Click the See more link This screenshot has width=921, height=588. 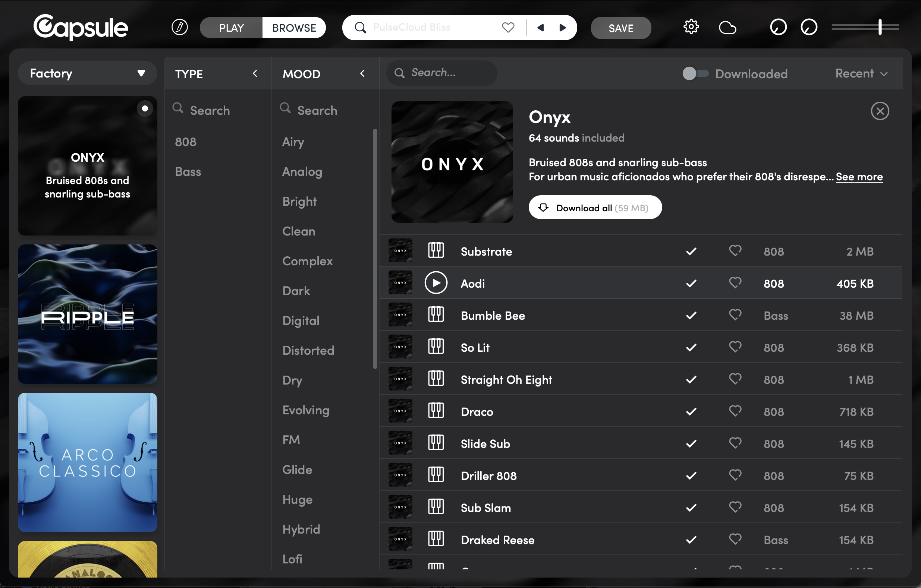tap(859, 177)
